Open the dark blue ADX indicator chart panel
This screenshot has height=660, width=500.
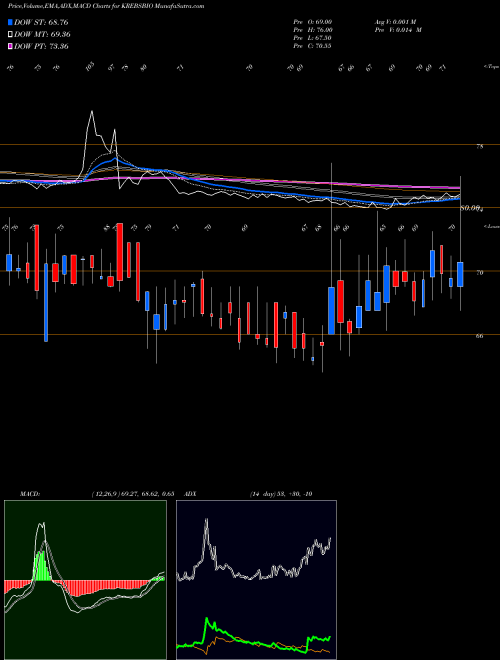coord(256,580)
